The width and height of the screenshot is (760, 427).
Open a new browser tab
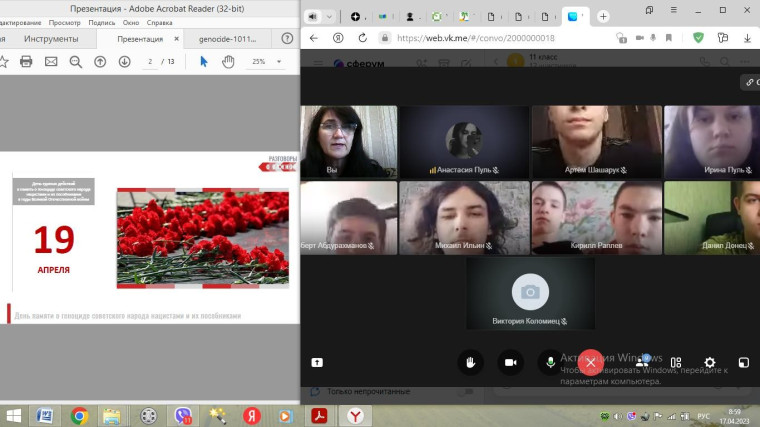603,16
